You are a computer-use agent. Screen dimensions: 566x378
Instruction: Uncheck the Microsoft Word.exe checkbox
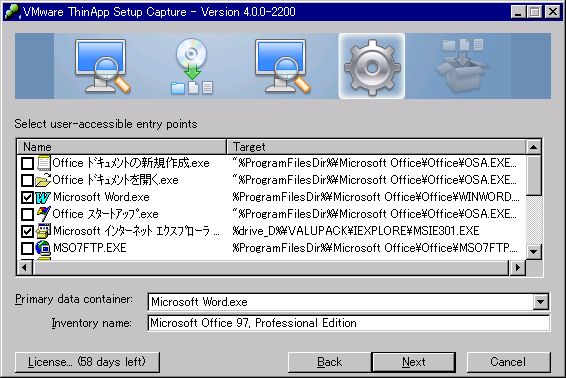click(27, 197)
